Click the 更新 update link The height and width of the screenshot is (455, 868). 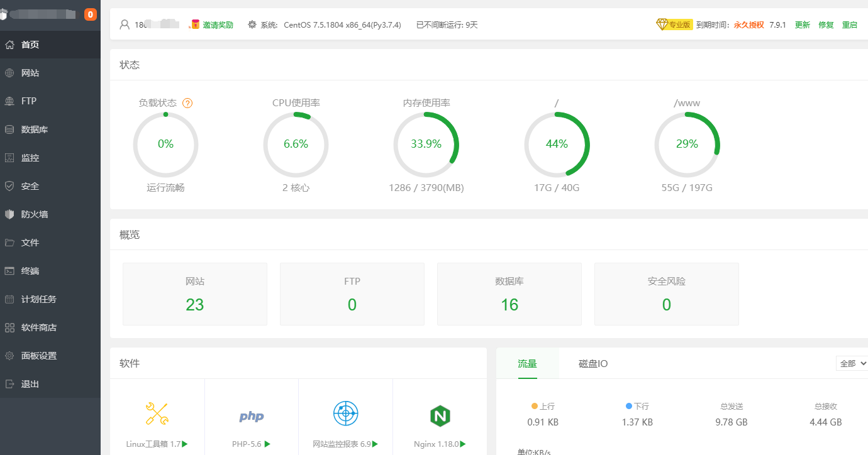coord(802,25)
